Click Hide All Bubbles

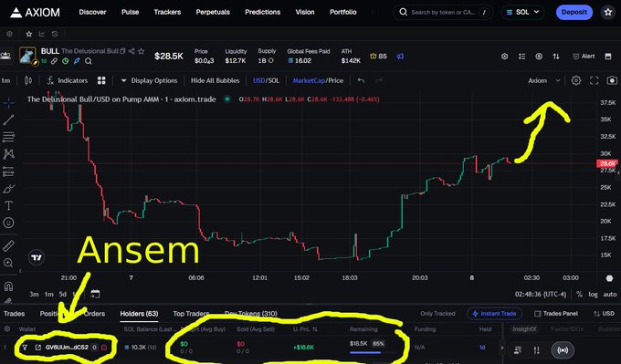pos(215,80)
